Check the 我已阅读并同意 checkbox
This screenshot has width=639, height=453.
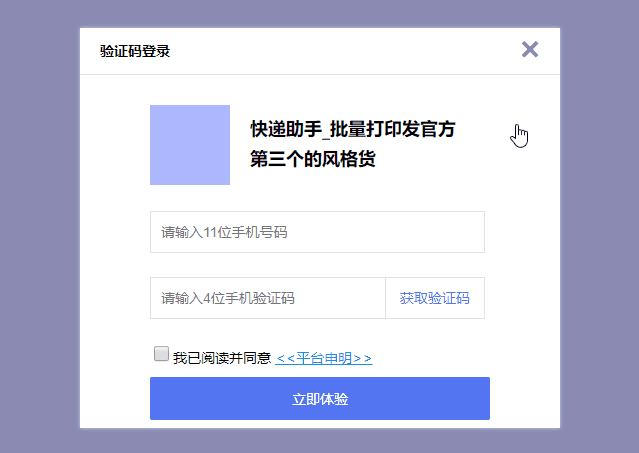[161, 354]
